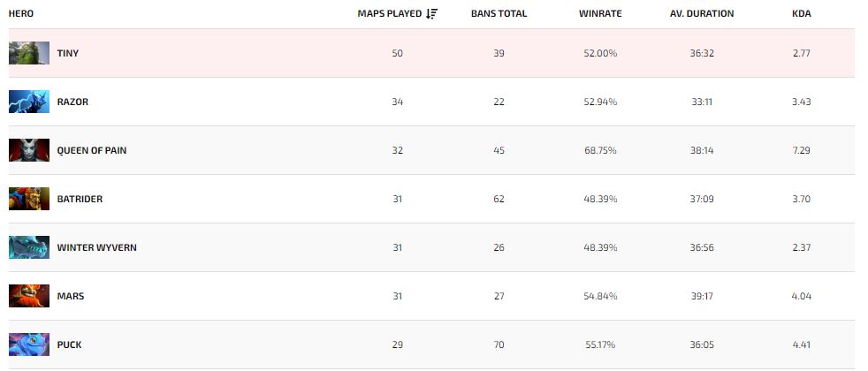Image resolution: width=868 pixels, height=371 pixels.
Task: Sort table by Bans Total column
Action: (499, 13)
